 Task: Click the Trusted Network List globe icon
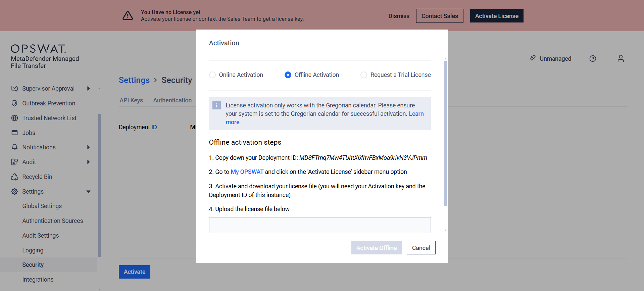[x=14, y=118]
